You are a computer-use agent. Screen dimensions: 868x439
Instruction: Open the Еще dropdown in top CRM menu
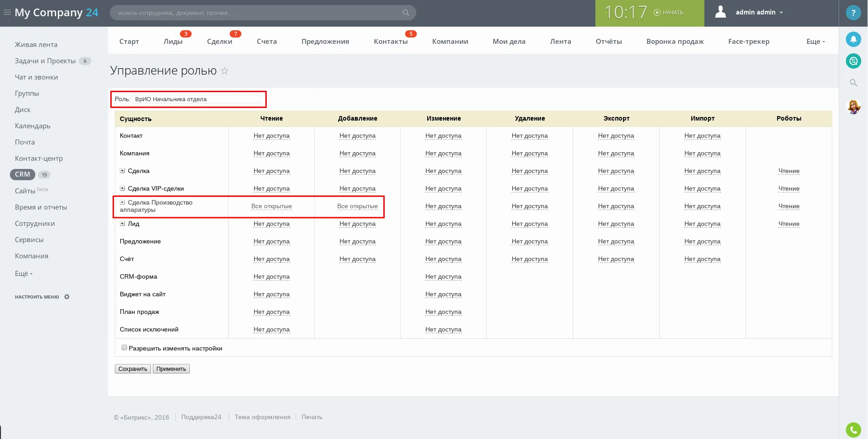pos(815,42)
